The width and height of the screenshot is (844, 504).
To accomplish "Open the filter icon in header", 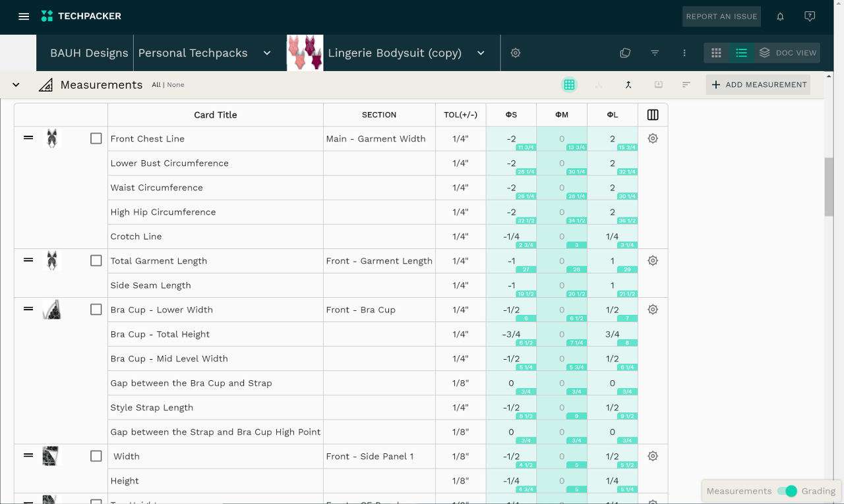I will (655, 53).
